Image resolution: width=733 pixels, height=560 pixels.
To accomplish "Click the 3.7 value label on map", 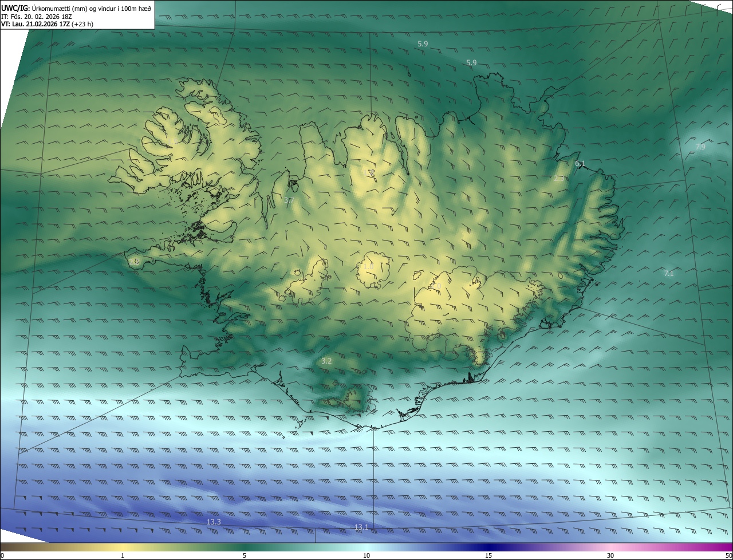I will click(289, 200).
